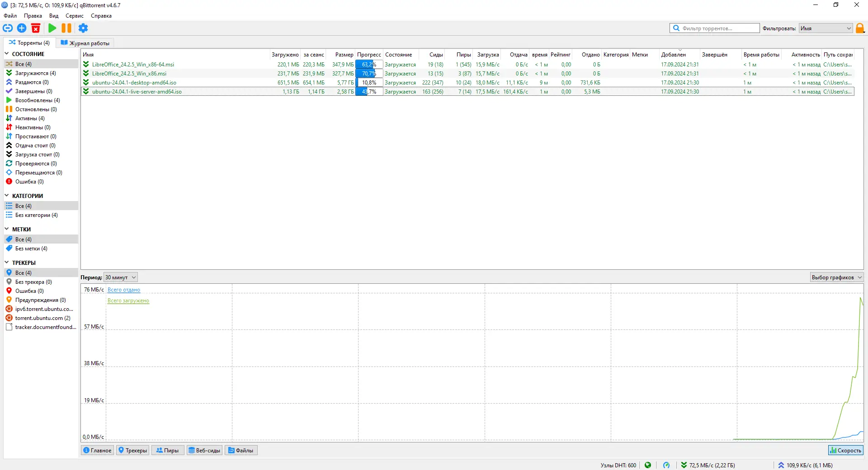Select the Активны (4) status filter
This screenshot has height=470, width=868.
pos(41,118)
